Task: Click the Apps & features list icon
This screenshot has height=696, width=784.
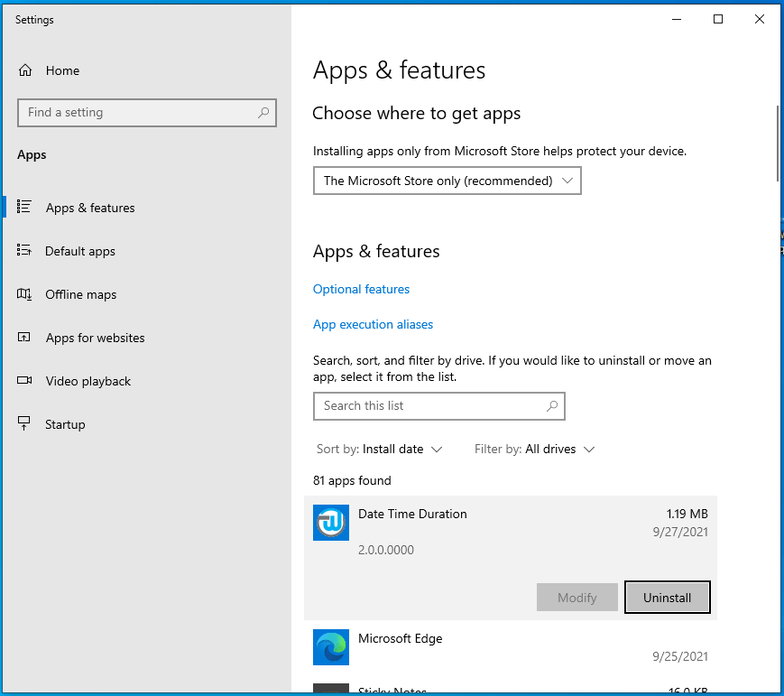Action: coord(25,208)
